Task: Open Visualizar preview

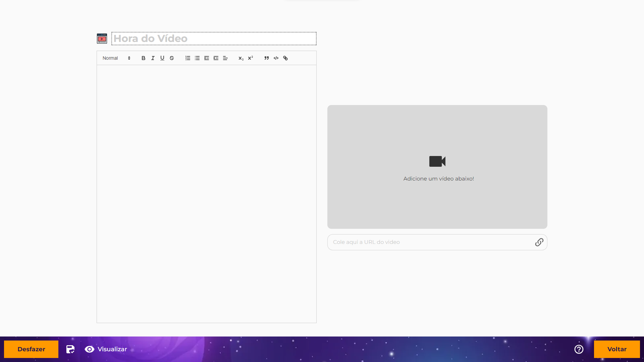Action: click(x=106, y=349)
